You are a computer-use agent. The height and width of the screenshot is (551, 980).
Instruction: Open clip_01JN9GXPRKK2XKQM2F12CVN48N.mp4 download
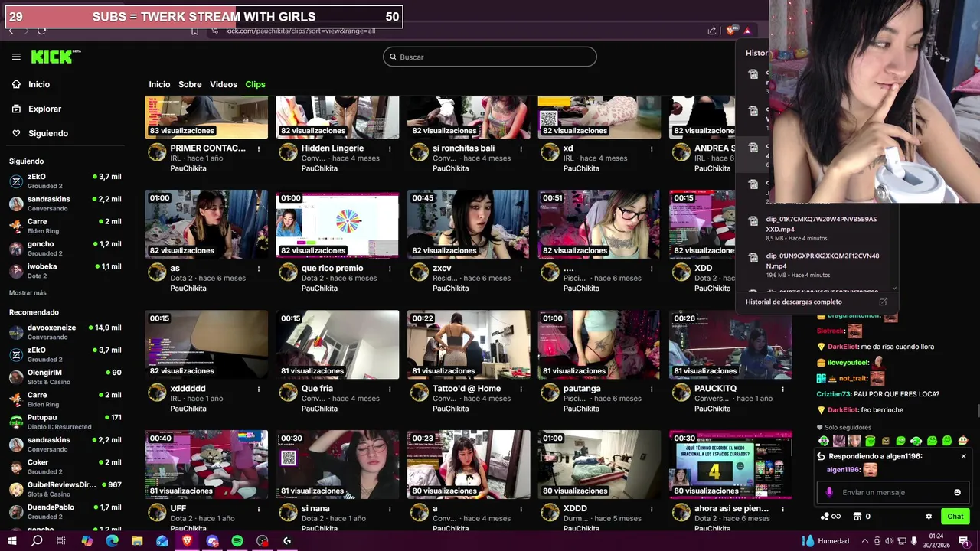click(815, 265)
